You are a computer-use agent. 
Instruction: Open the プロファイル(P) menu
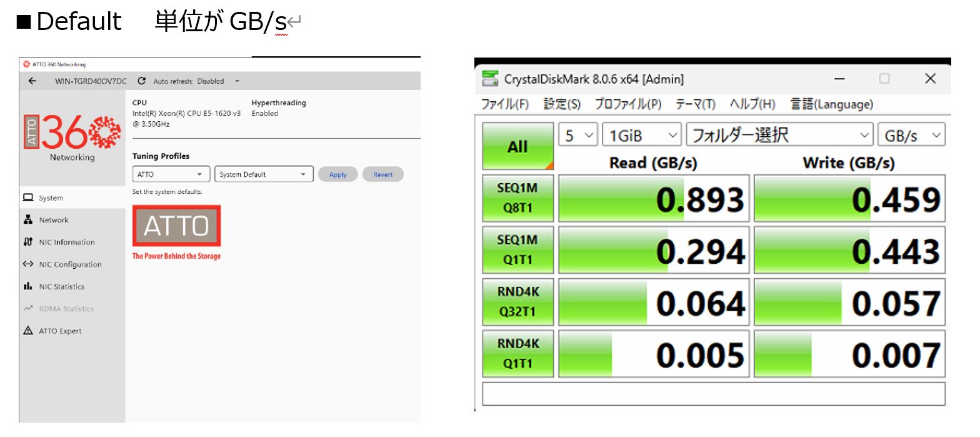pyautogui.click(x=627, y=104)
